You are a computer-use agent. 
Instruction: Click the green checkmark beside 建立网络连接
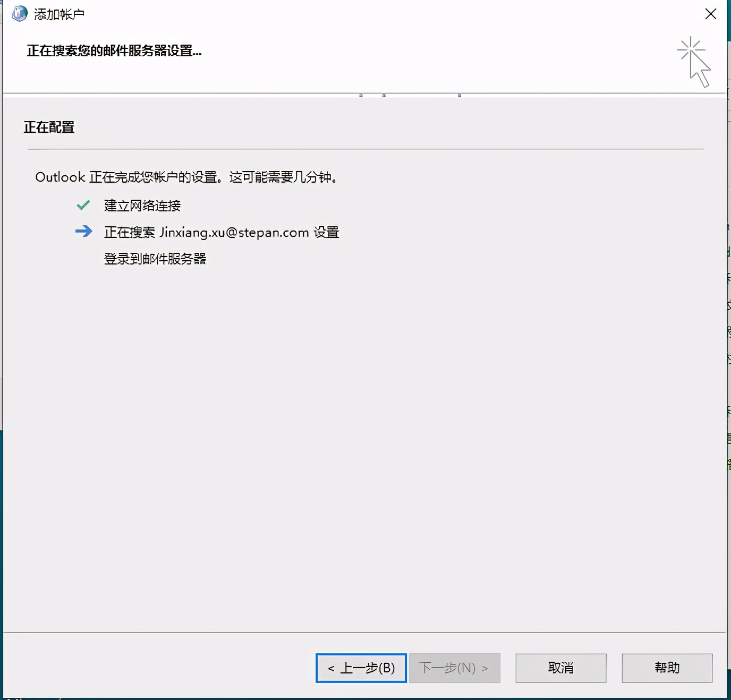[83, 205]
